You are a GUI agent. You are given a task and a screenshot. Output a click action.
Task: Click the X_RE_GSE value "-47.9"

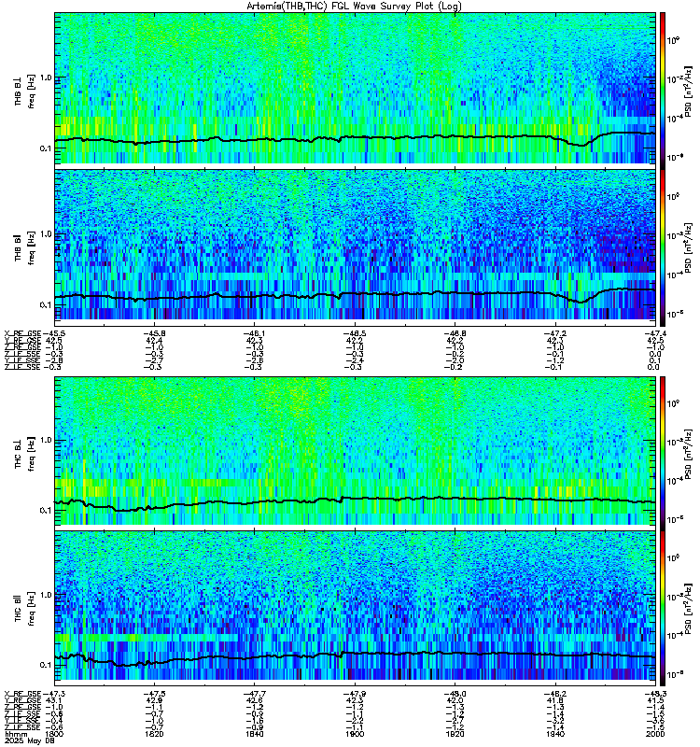(355, 694)
